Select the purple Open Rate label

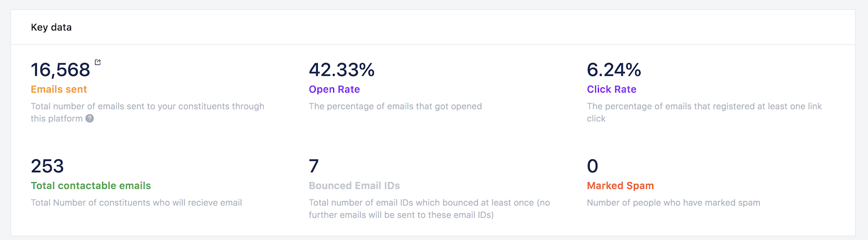334,89
